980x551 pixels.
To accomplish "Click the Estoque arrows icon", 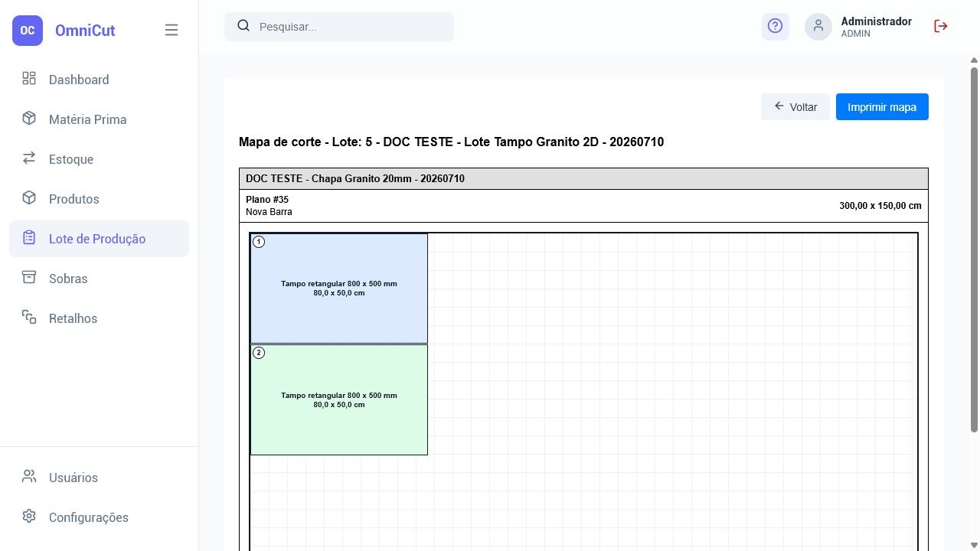I will (29, 158).
